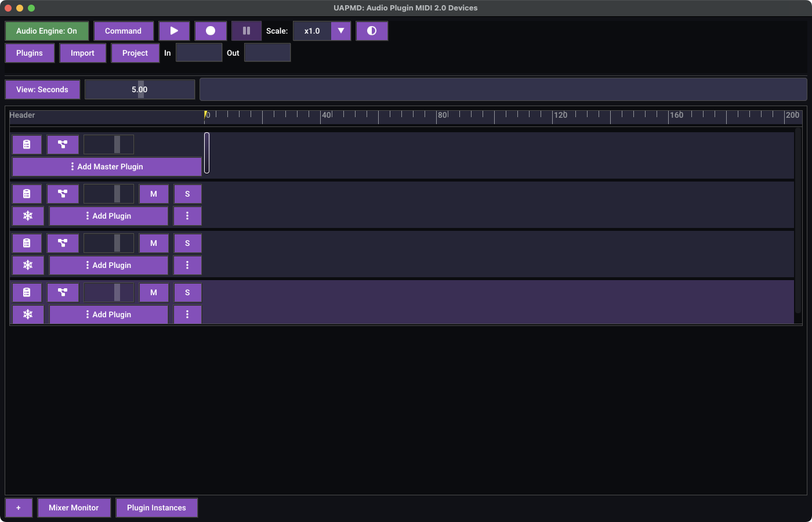Add a track with the plus button
The height and width of the screenshot is (522, 812).
tap(19, 507)
